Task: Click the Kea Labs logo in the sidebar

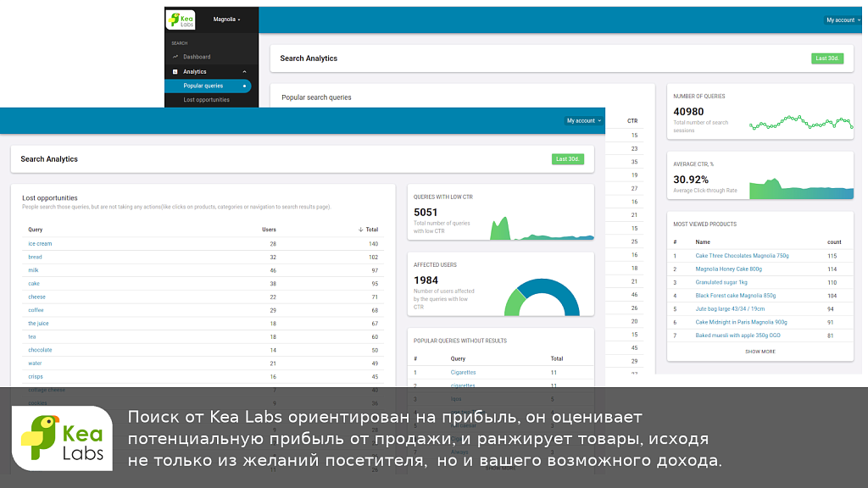Action: (x=182, y=19)
